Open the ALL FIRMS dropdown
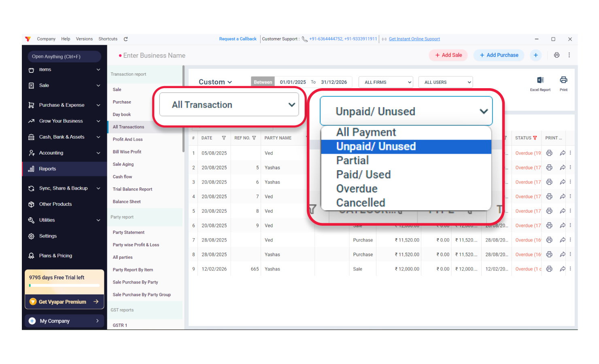599x364 pixels. tap(386, 82)
